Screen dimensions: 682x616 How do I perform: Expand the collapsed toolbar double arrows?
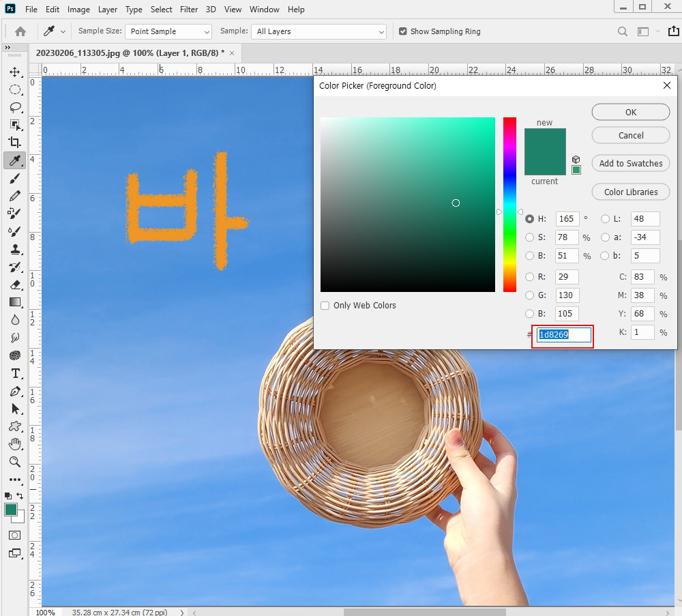8,48
